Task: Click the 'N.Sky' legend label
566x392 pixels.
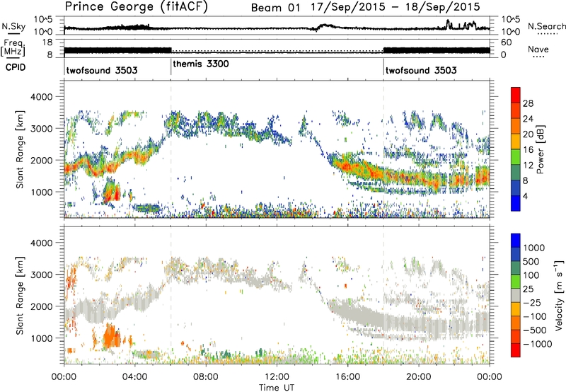Action: click(13, 26)
